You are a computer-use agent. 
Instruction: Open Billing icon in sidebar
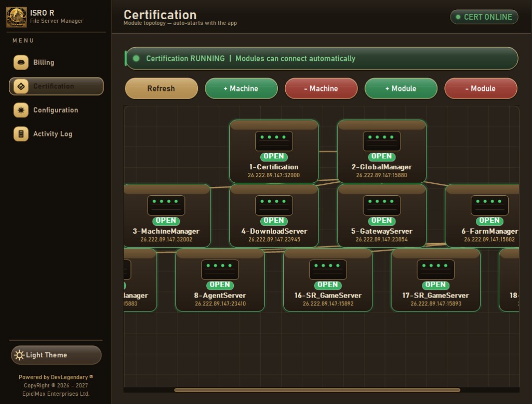[x=21, y=62]
